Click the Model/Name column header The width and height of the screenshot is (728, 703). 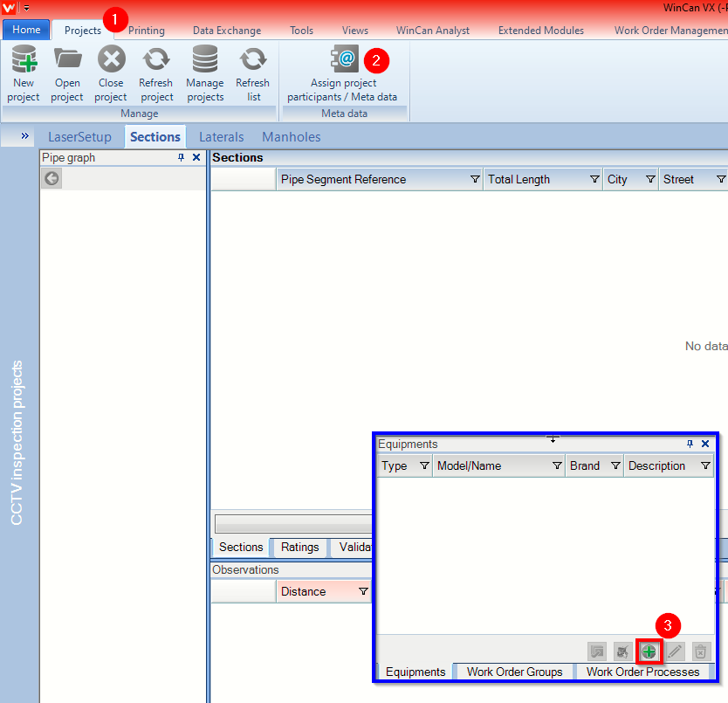(x=499, y=465)
